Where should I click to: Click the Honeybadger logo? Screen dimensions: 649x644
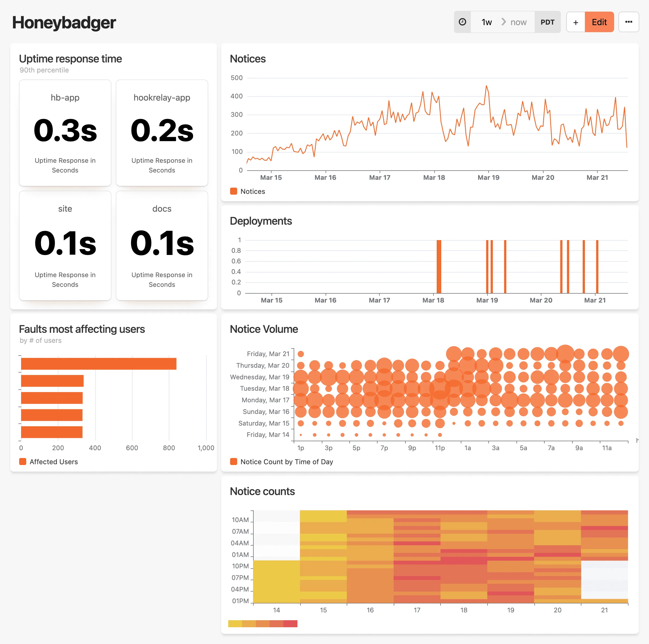point(64,22)
